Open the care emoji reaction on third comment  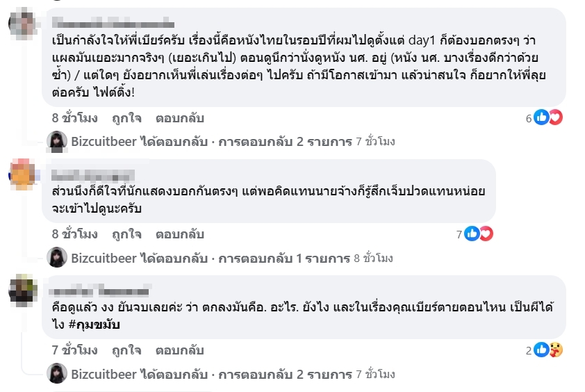(x=556, y=350)
